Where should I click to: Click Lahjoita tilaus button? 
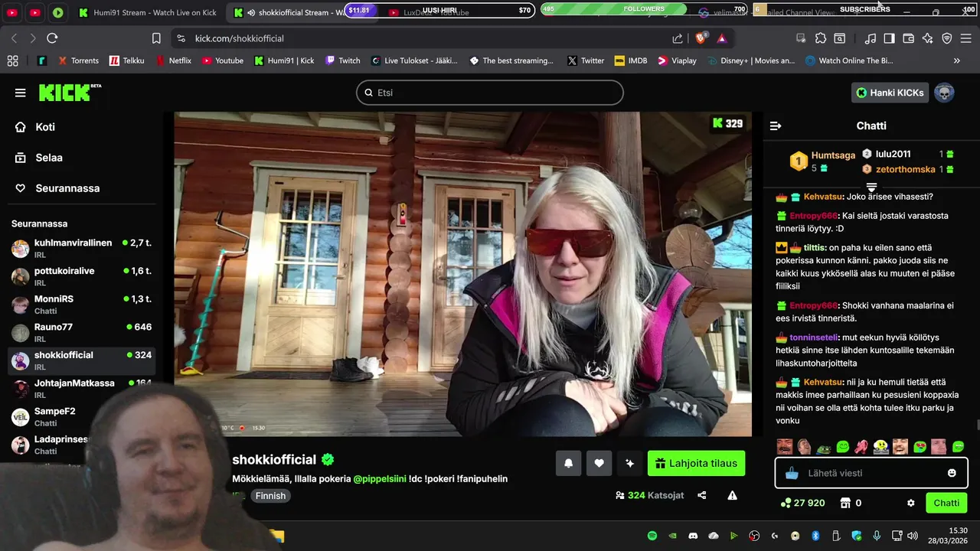pos(696,463)
